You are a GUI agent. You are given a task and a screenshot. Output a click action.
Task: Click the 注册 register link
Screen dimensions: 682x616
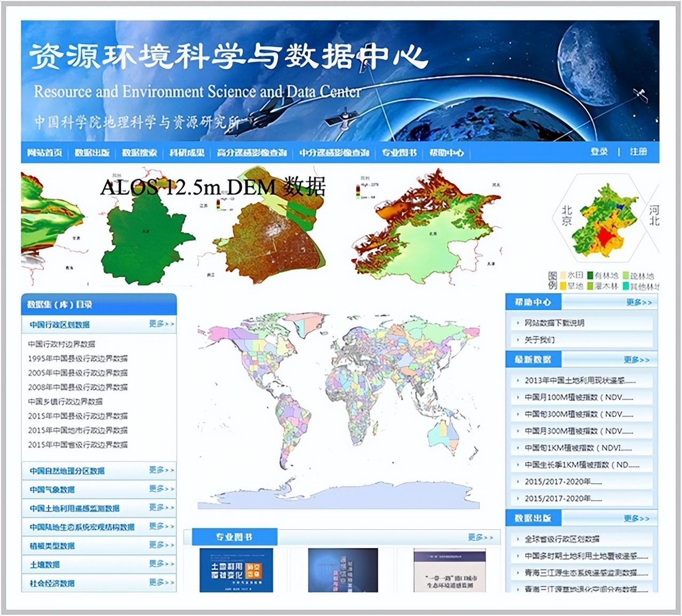(640, 152)
